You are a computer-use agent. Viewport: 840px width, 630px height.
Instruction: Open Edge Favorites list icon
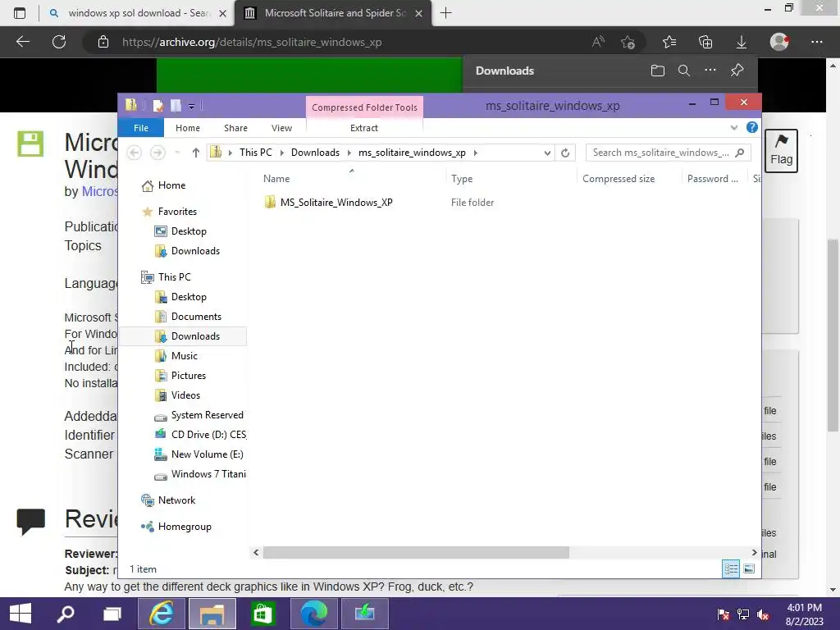point(669,42)
